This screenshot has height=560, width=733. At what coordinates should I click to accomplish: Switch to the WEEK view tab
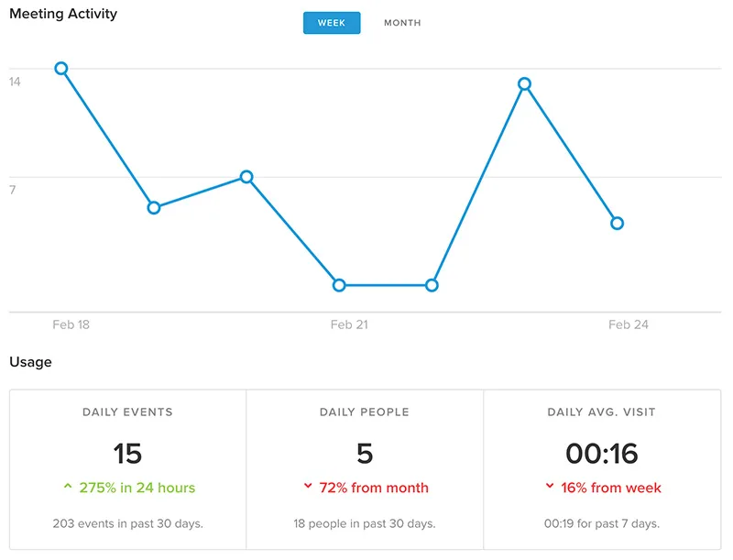click(x=332, y=23)
